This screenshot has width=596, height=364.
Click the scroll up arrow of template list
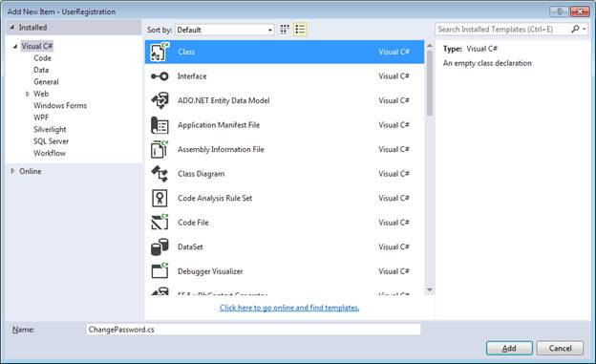point(430,46)
